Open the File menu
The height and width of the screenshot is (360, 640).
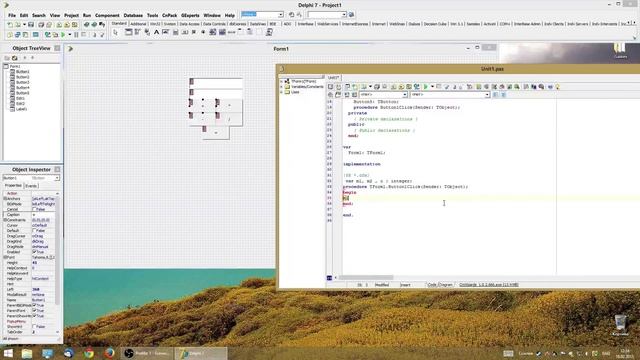point(12,15)
